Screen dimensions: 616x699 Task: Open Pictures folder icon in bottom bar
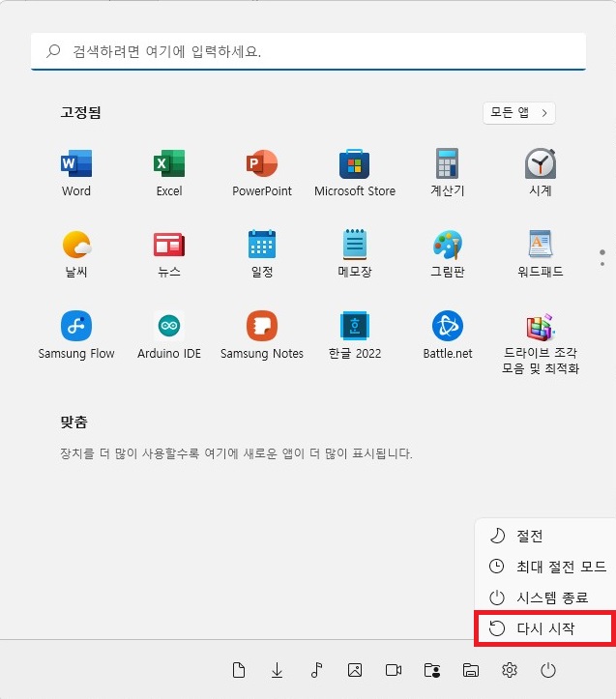[x=355, y=670]
